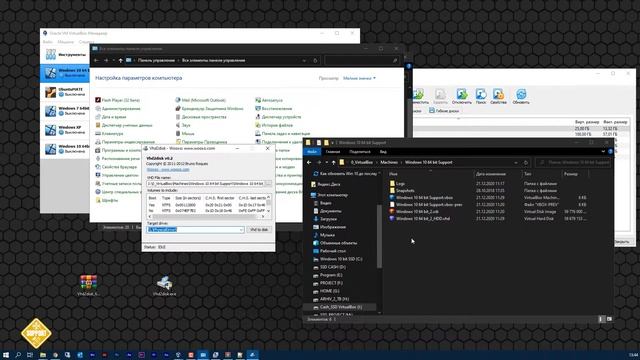This screenshot has width=640, height=360.
Task: Open Mail (Microsoft Outlook) item
Action: coord(200,100)
